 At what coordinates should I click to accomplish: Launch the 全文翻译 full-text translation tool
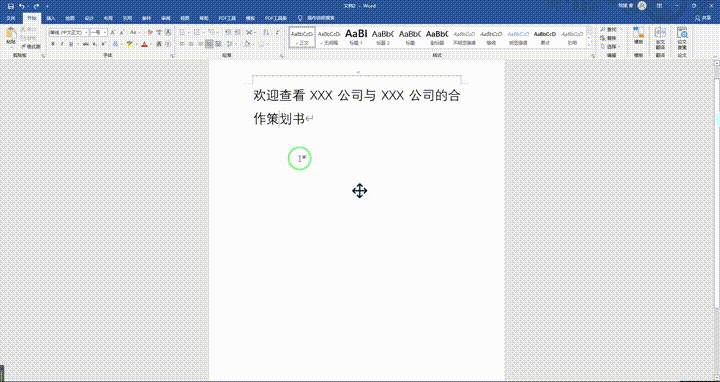point(660,39)
